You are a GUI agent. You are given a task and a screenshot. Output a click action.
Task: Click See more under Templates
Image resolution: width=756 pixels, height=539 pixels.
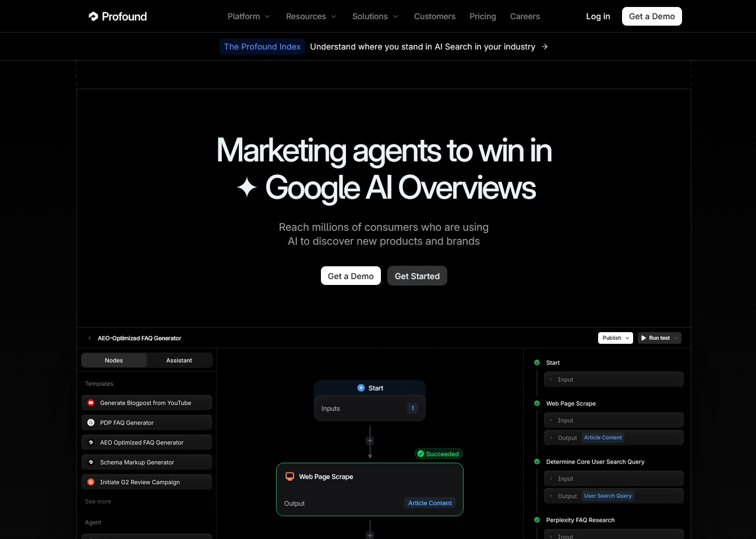[x=98, y=501]
